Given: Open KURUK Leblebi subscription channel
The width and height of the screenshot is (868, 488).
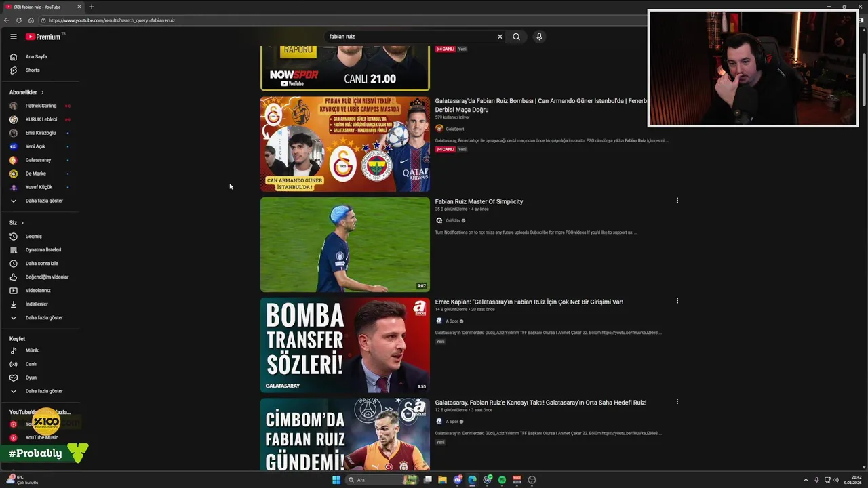Looking at the screenshot, I should pyautogui.click(x=40, y=119).
